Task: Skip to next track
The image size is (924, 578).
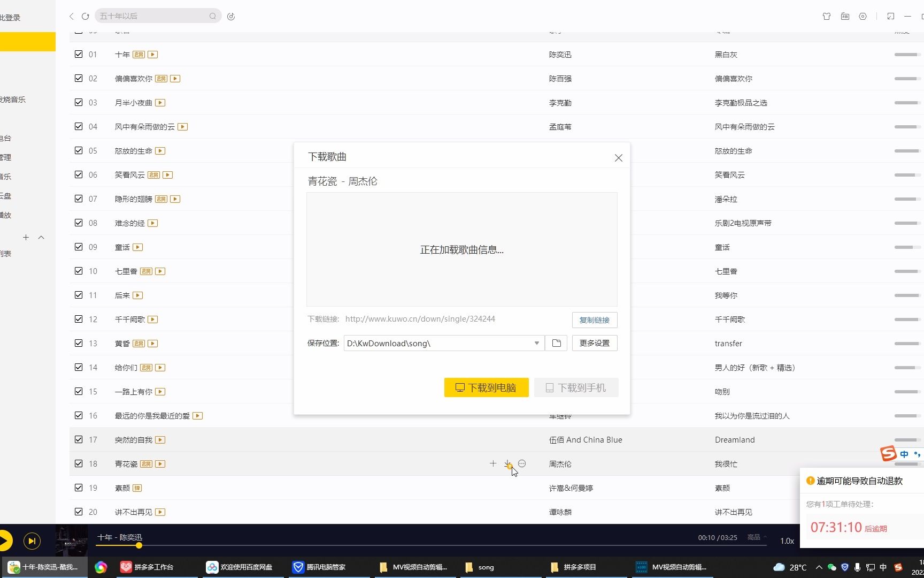Action: [x=32, y=541]
